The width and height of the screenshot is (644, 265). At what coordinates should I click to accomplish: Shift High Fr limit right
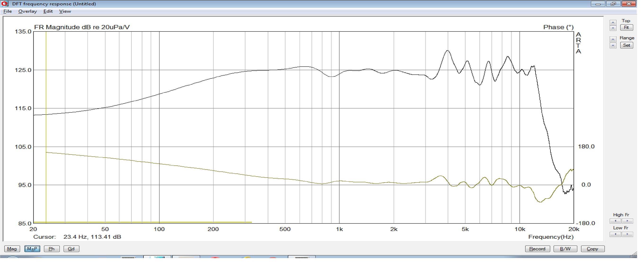pos(627,221)
